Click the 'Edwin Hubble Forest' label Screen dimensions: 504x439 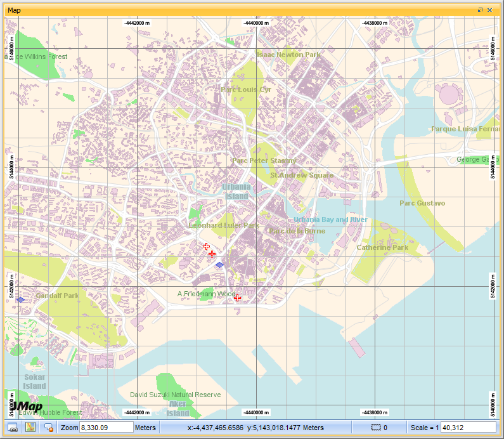tap(50, 412)
